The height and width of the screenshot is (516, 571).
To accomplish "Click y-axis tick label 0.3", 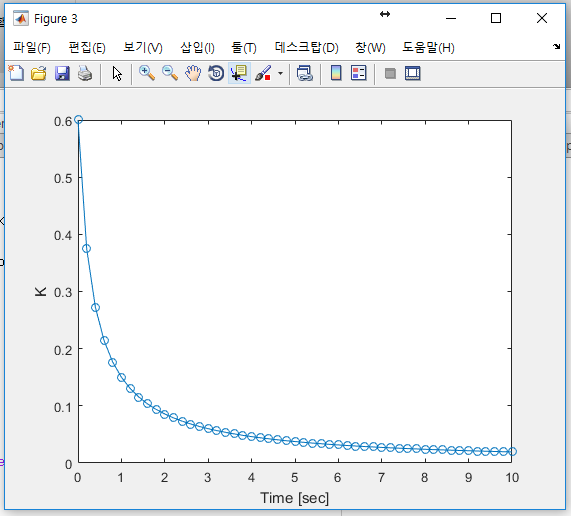I will 63,292.
